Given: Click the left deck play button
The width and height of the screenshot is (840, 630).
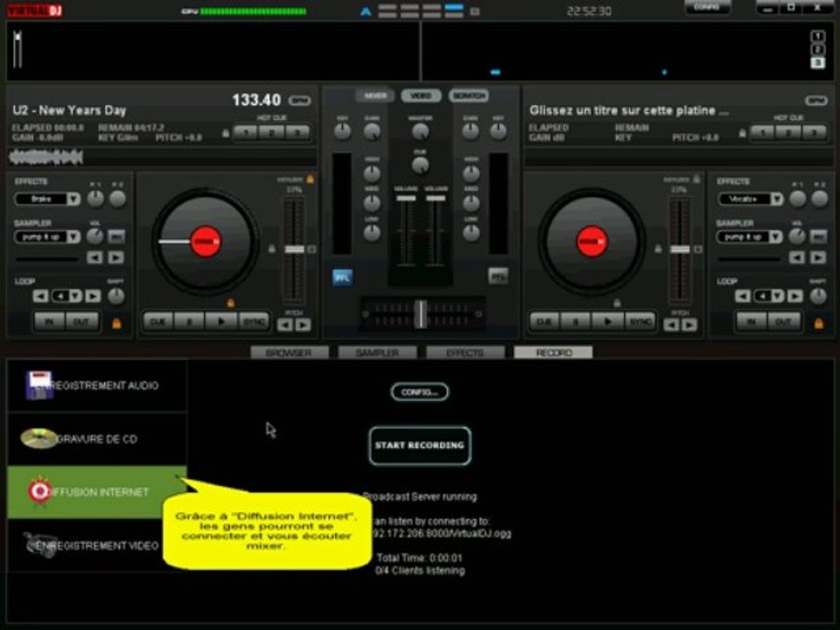Looking at the screenshot, I should pyautogui.click(x=221, y=321).
